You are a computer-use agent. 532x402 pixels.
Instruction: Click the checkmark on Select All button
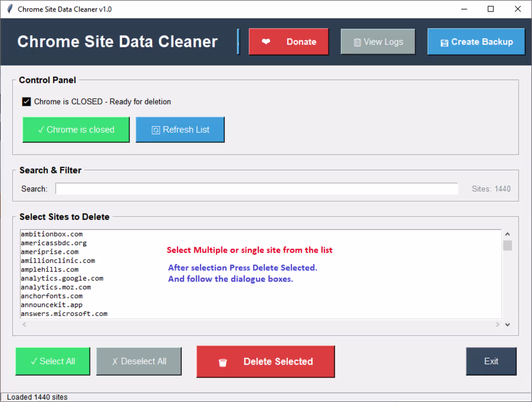click(x=33, y=361)
